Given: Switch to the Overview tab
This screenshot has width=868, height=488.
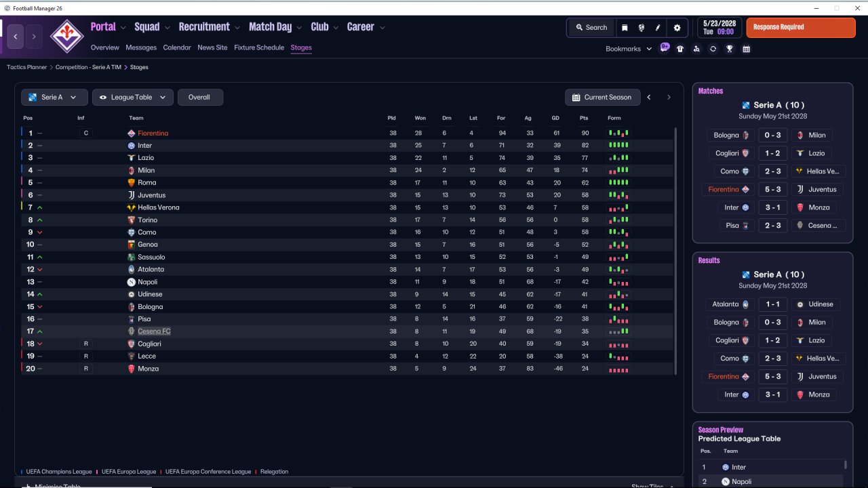Looking at the screenshot, I should click(x=105, y=47).
